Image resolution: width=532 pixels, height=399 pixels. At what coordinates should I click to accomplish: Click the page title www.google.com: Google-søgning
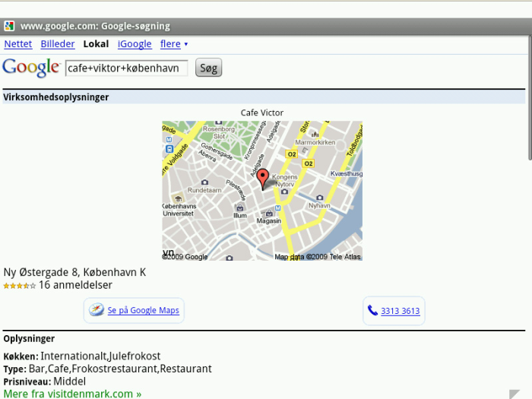click(x=95, y=26)
